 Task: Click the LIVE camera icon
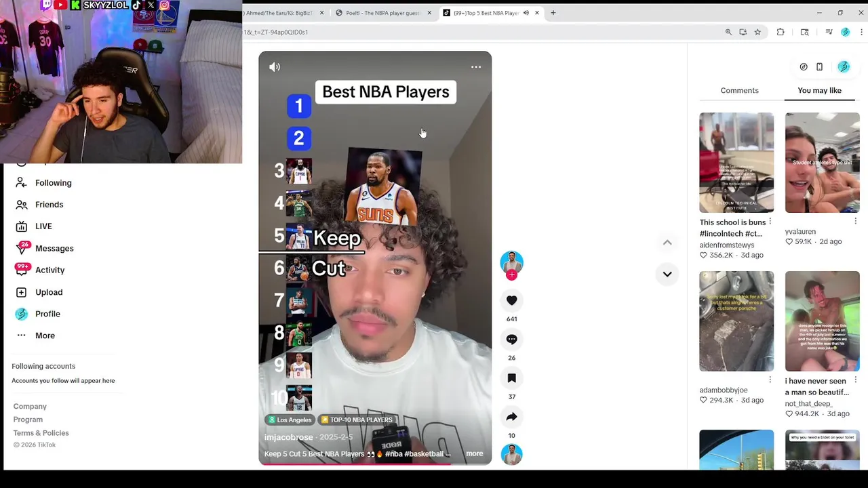(22, 226)
